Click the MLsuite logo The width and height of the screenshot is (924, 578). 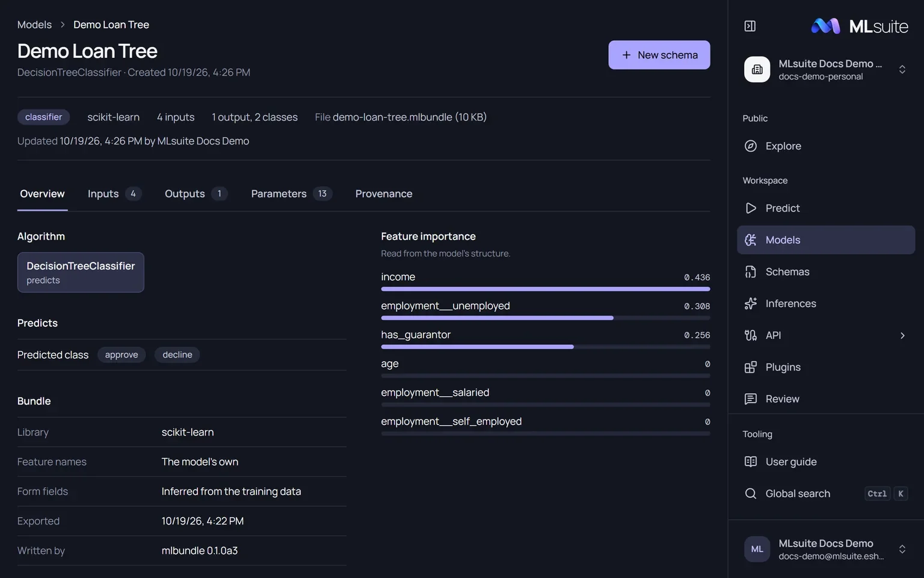tap(860, 26)
